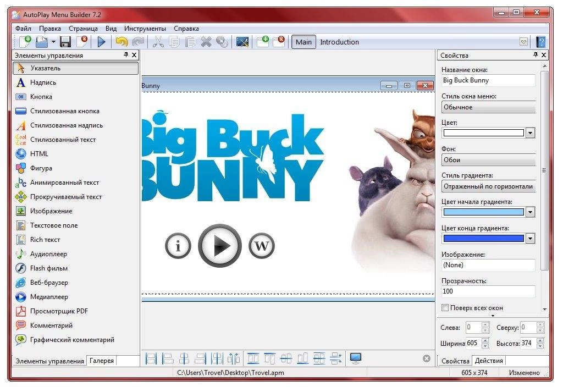Increase Ширина with up spinner
563x392 pixels.
[485, 340]
